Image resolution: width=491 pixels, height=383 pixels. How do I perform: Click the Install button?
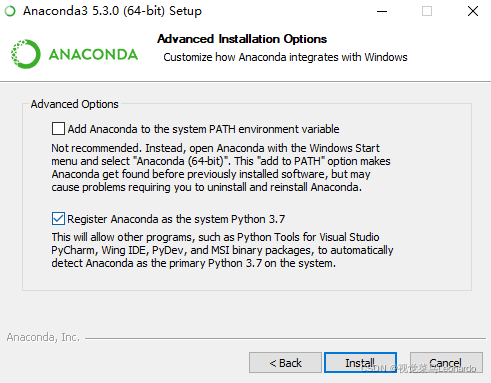pyautogui.click(x=360, y=362)
